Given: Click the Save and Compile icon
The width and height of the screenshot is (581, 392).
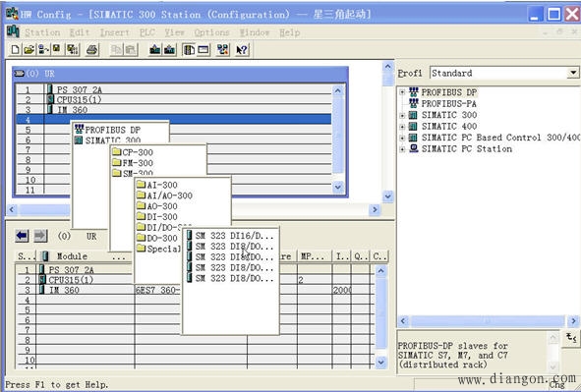Looking at the screenshot, I should click(x=72, y=49).
